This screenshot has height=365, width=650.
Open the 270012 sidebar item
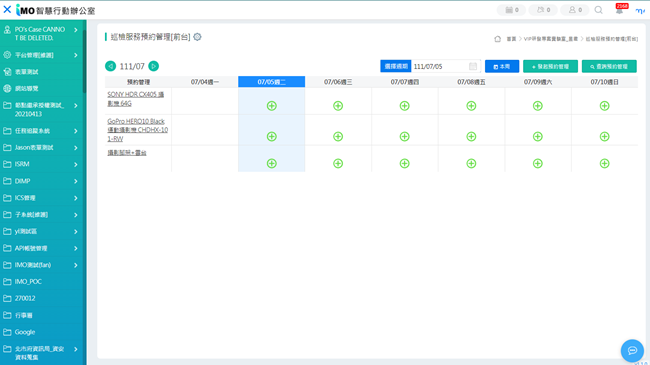point(41,298)
